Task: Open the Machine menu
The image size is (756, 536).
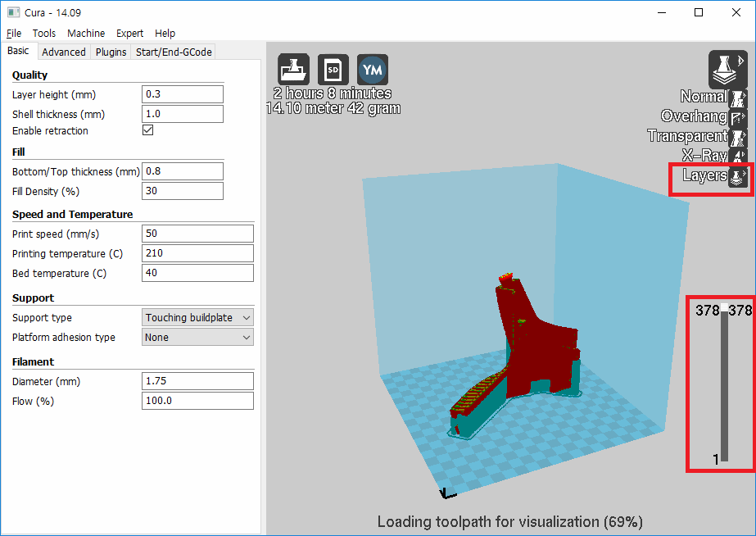Action: [x=86, y=34]
